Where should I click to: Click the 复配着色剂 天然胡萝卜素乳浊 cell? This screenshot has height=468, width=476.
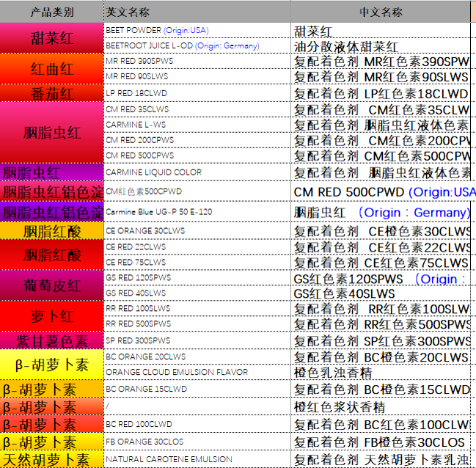click(381, 459)
